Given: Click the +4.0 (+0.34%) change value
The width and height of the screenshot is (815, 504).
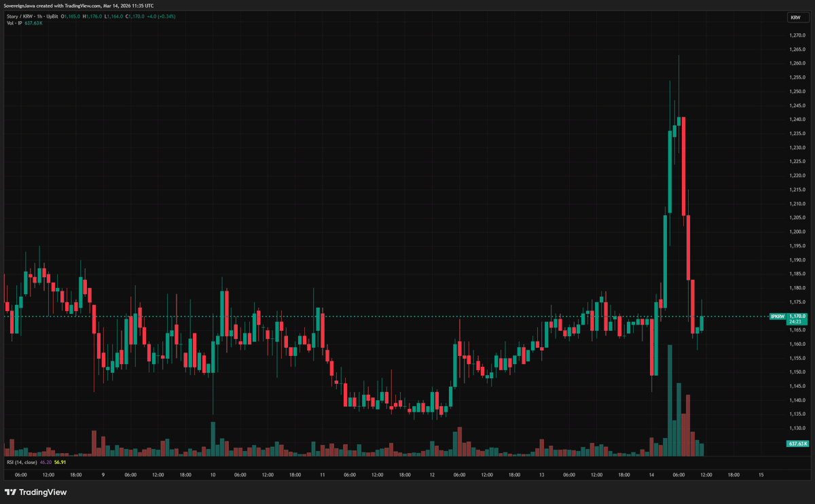Looking at the screenshot, I should [x=162, y=16].
